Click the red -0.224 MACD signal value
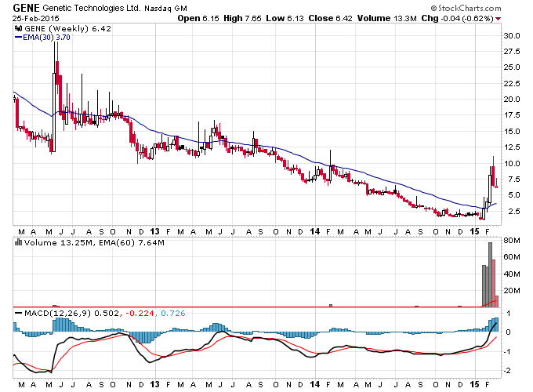 click(140, 313)
